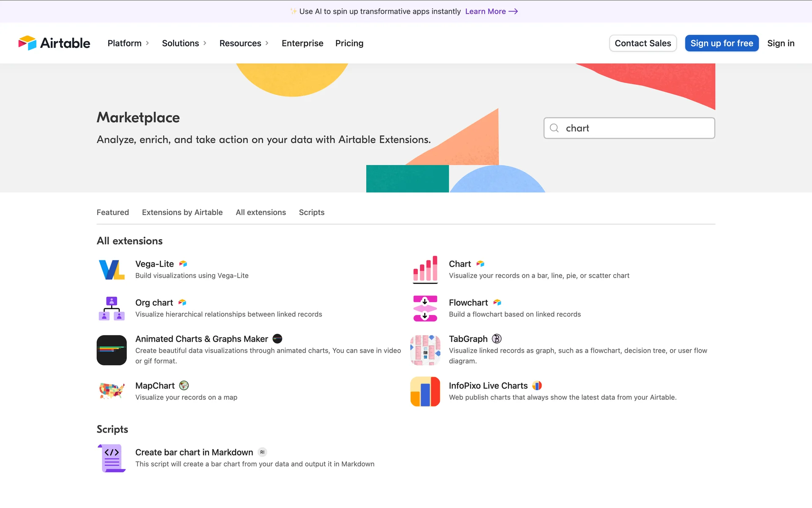This screenshot has height=508, width=812.
Task: Switch to the Extensions by Airtable tab
Action: [x=182, y=213]
